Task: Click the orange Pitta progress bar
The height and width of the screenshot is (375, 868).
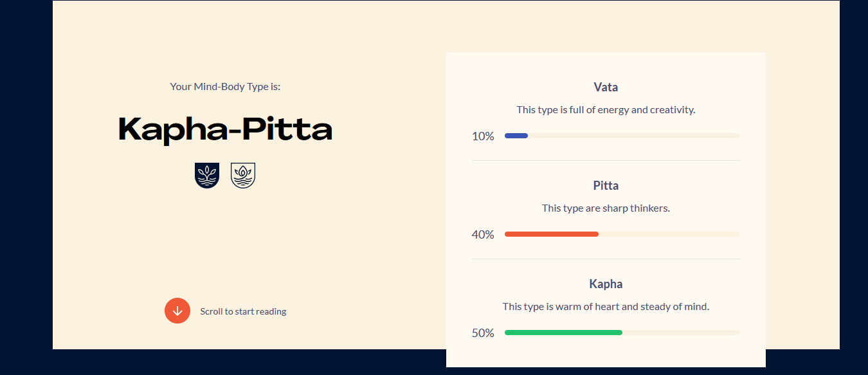Action: coord(552,234)
